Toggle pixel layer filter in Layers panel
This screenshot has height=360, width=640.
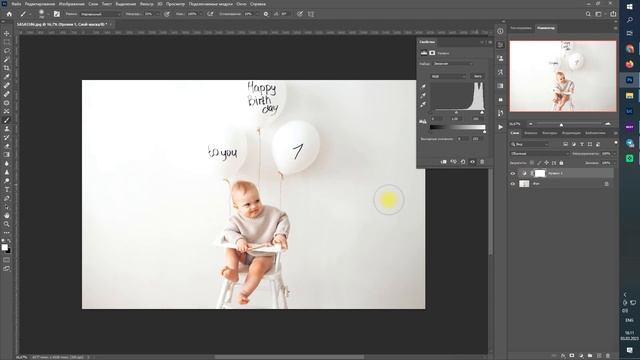click(565, 144)
